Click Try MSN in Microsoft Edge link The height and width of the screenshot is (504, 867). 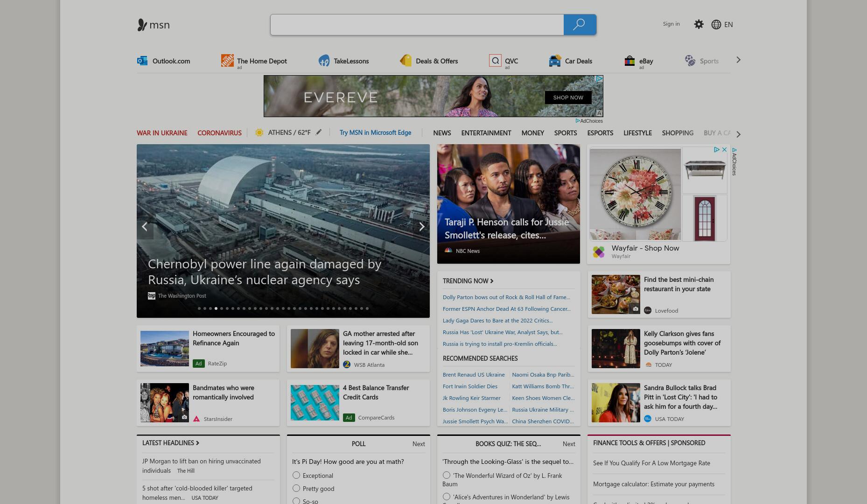[x=375, y=133]
